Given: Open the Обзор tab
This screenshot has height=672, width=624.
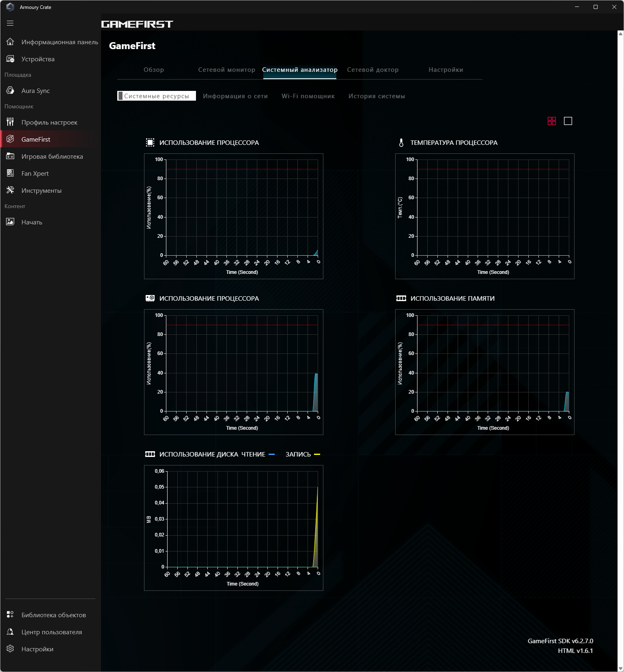Looking at the screenshot, I should [x=154, y=70].
